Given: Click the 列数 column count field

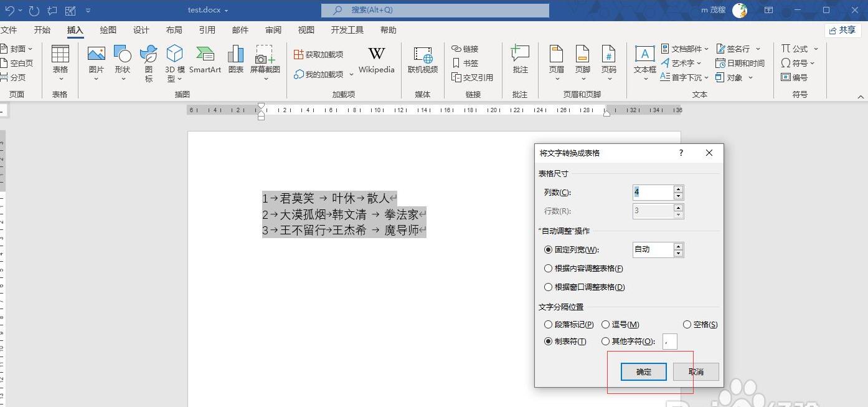Looking at the screenshot, I should [x=652, y=193].
